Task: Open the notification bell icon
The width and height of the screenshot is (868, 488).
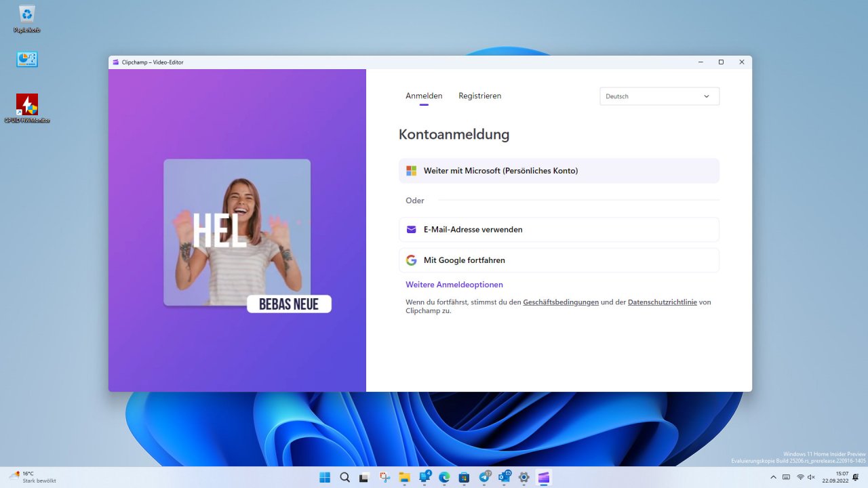Action: pyautogui.click(x=856, y=477)
